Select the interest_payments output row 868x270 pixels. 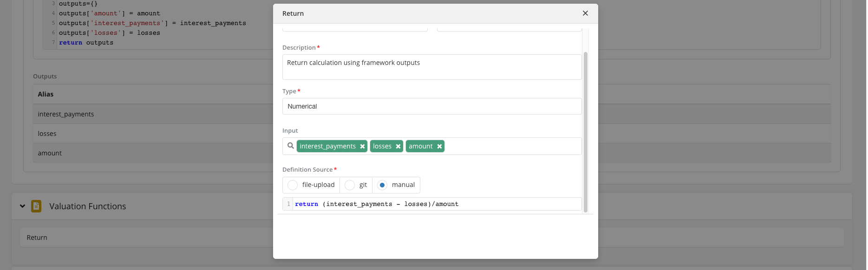point(139,114)
